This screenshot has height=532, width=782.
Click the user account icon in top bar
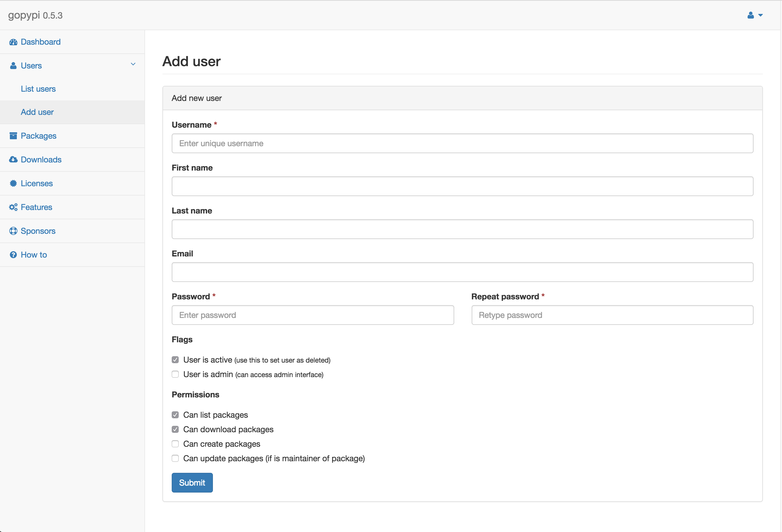coord(750,15)
